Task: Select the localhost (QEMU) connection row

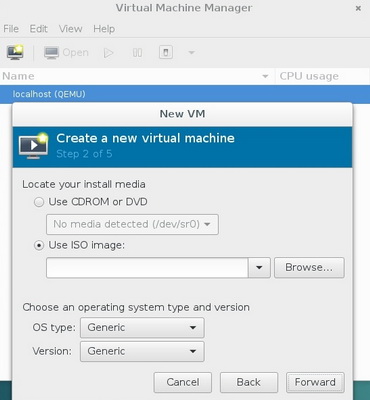Action: pyautogui.click(x=185, y=94)
